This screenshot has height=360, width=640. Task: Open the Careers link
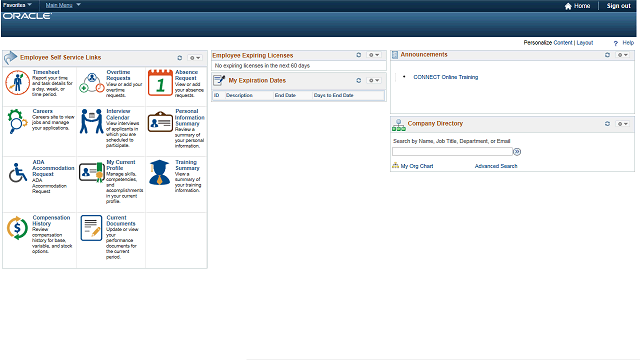42,111
